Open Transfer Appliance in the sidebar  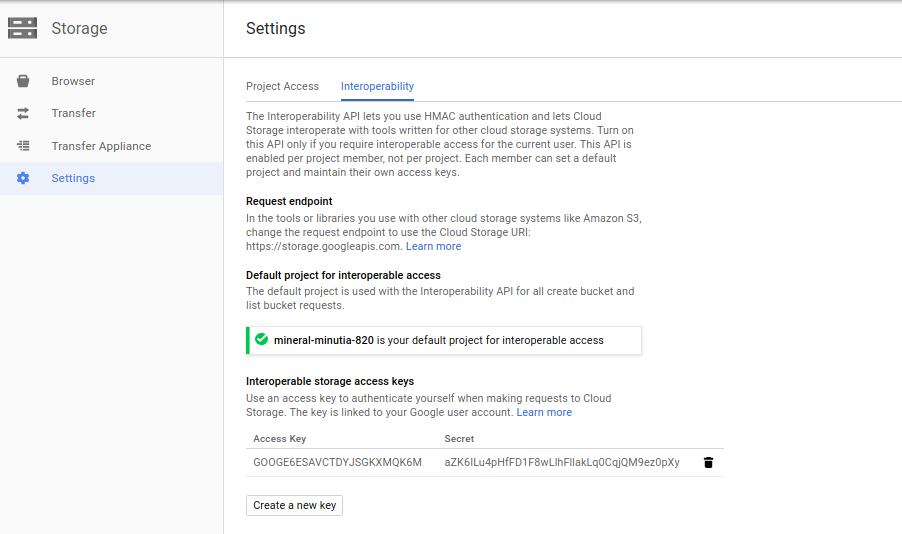pyautogui.click(x=101, y=146)
